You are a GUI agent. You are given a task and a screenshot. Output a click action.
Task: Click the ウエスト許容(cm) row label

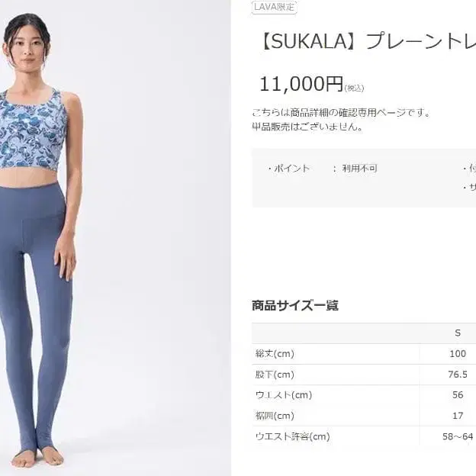tap(293, 436)
